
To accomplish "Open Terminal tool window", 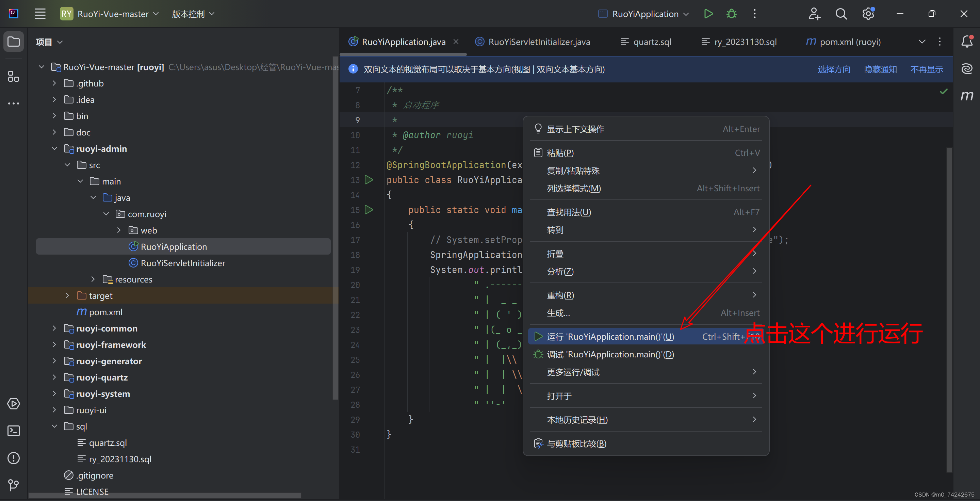I will [x=14, y=431].
